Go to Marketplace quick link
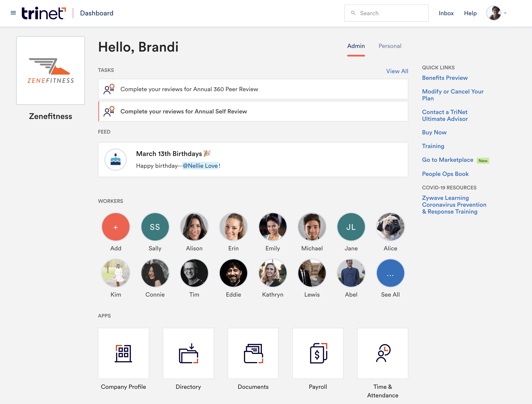Screen dimensions: 532x404 [x=448, y=160]
